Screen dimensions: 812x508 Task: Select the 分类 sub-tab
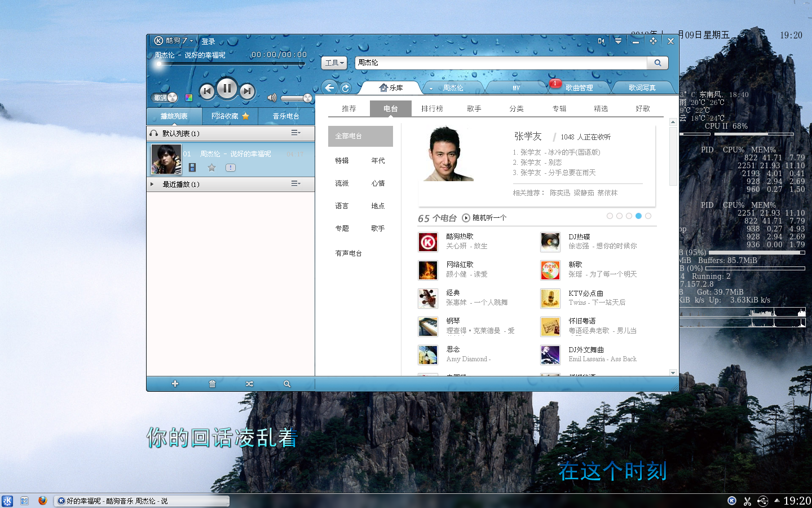point(517,108)
